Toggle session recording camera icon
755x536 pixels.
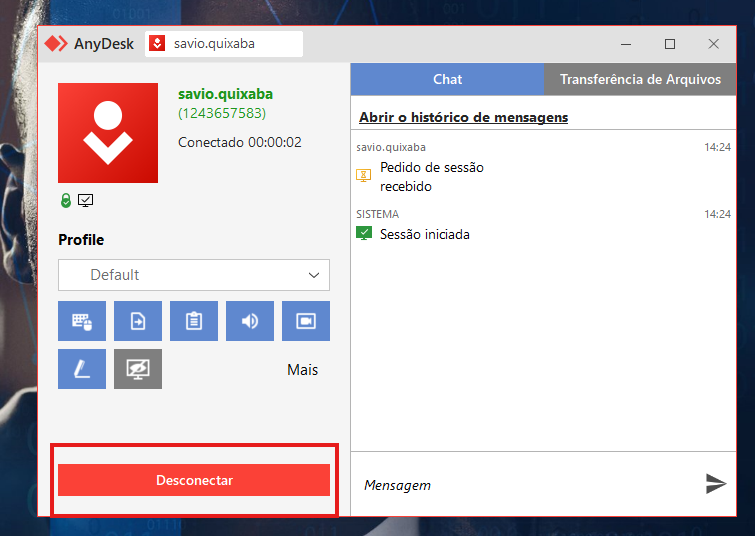coord(306,321)
